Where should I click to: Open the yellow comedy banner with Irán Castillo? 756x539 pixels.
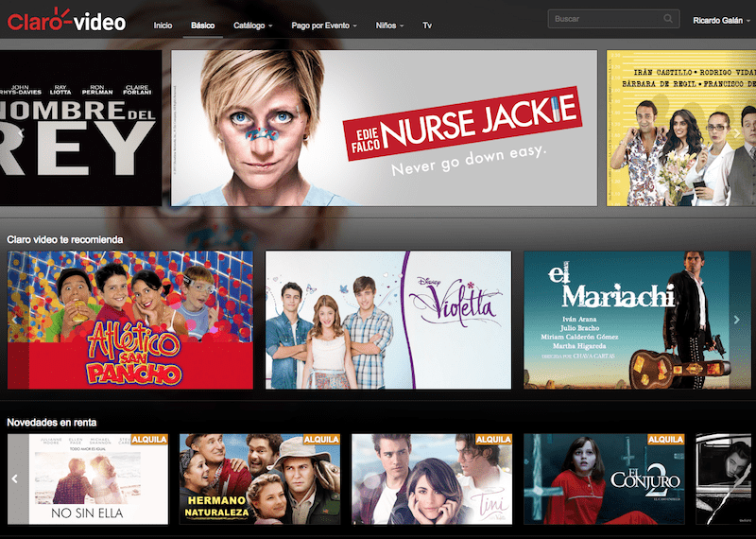click(681, 128)
